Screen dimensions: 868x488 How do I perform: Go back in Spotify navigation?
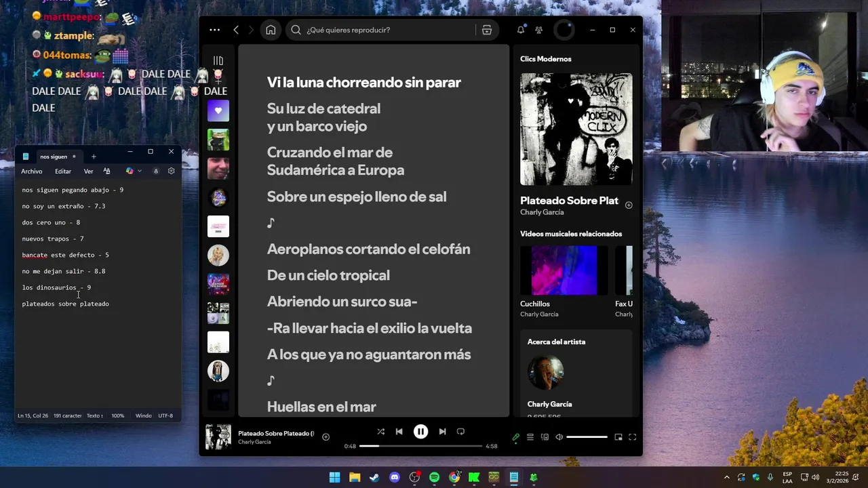[x=236, y=30]
